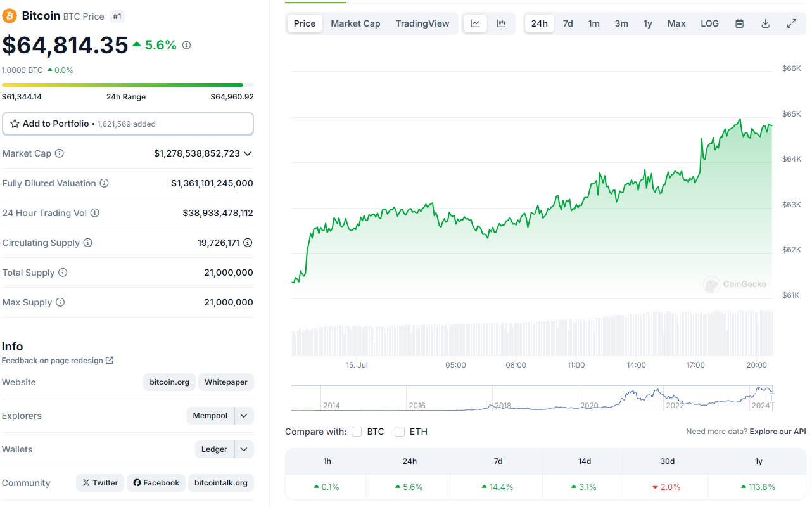Image resolution: width=812 pixels, height=507 pixels.
Task: Open the Facebook community link
Action: 156,483
